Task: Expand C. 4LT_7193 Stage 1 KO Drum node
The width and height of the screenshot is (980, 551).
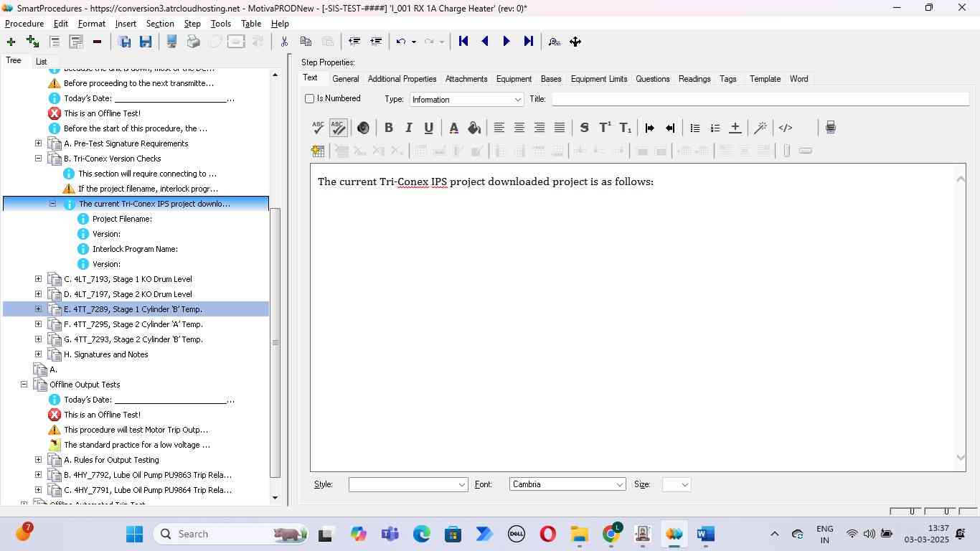Action: point(39,279)
